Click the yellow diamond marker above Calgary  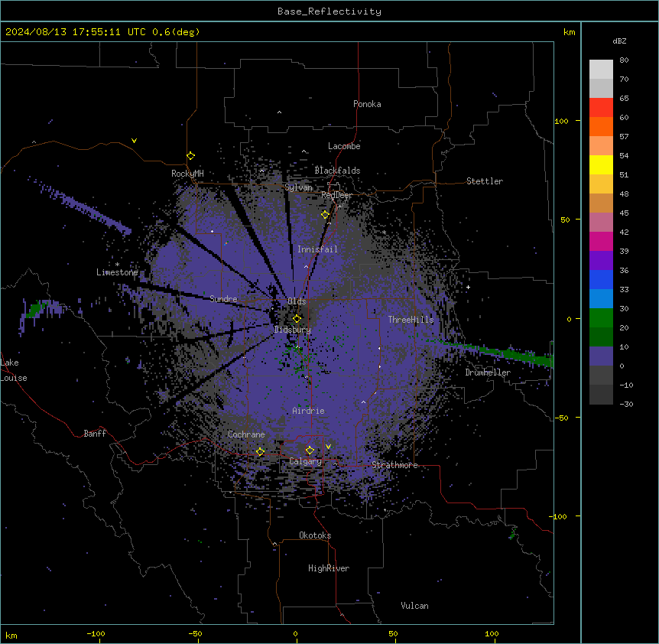click(310, 450)
